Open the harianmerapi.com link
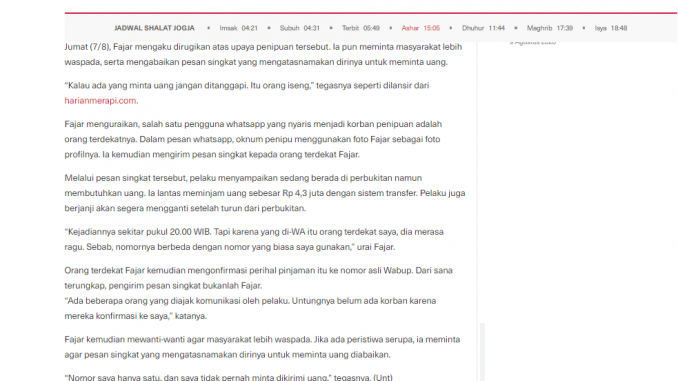Screen dimensions: 678x381 coord(100,101)
